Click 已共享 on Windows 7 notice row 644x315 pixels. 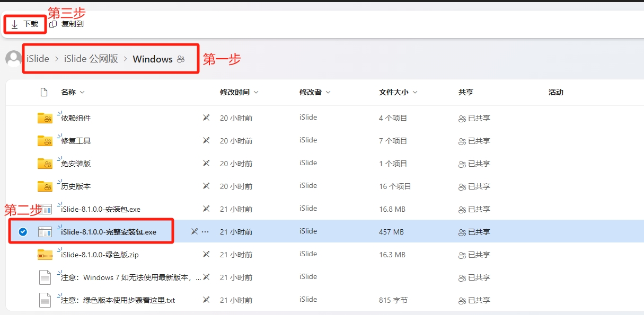point(474,277)
